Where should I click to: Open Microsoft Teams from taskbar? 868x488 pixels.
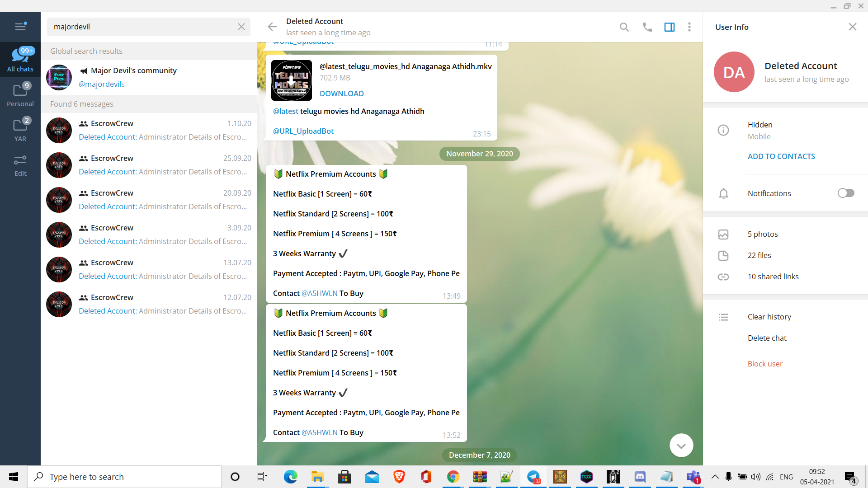693,477
